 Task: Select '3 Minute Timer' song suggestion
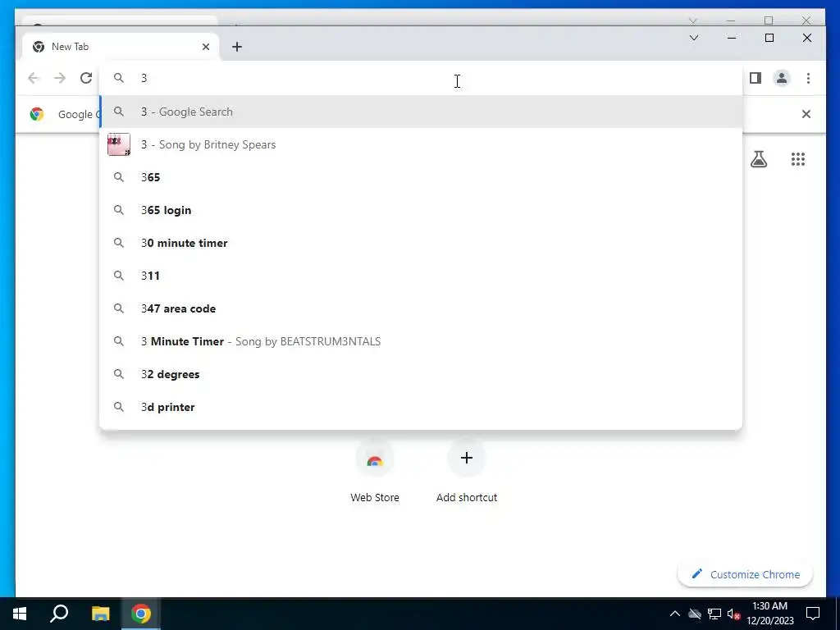click(x=421, y=341)
